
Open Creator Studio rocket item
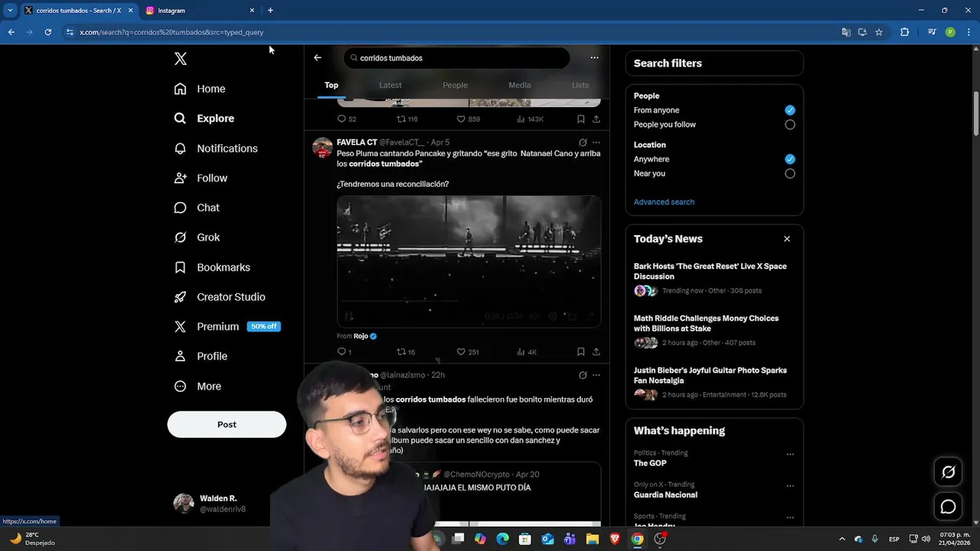click(220, 297)
